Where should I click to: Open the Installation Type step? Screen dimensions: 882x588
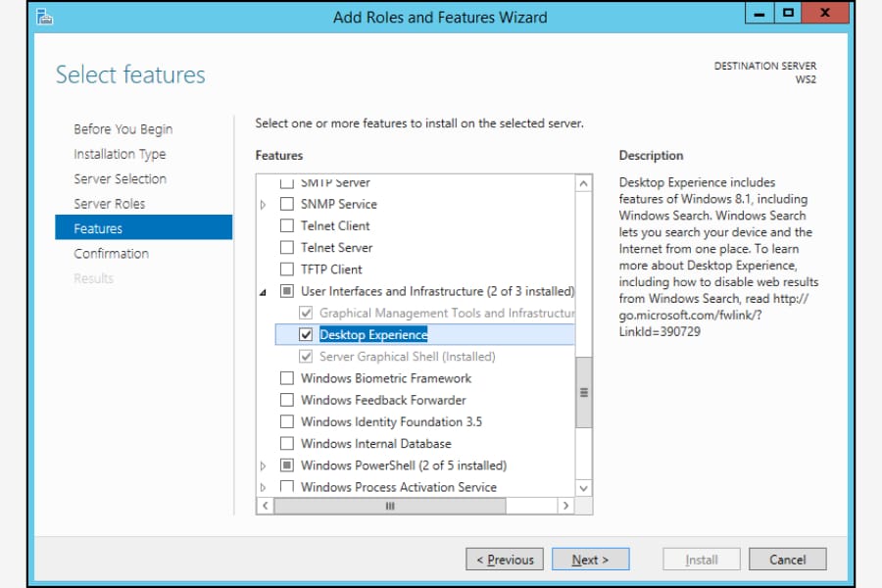tap(120, 154)
